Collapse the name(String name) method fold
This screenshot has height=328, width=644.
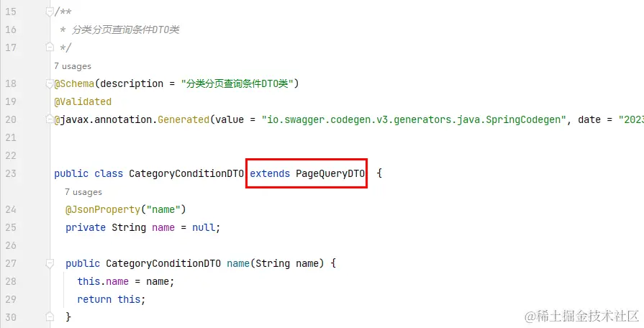click(x=50, y=263)
